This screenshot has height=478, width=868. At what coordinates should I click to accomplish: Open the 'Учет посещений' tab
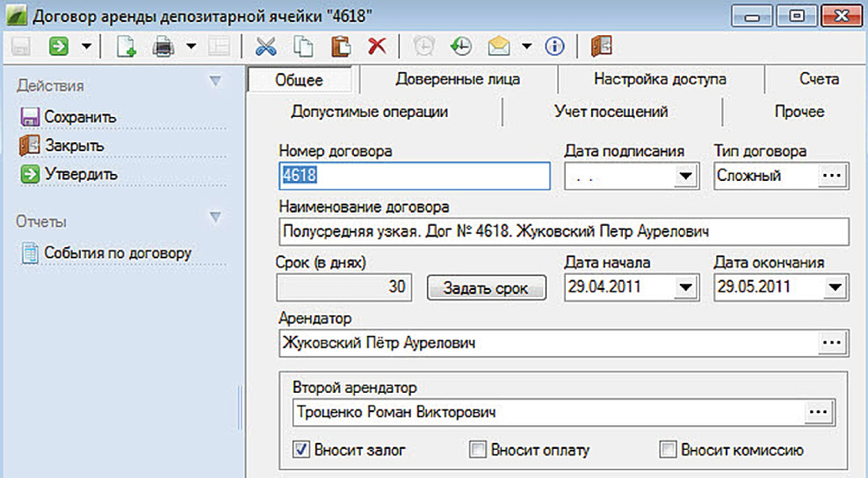(x=611, y=112)
